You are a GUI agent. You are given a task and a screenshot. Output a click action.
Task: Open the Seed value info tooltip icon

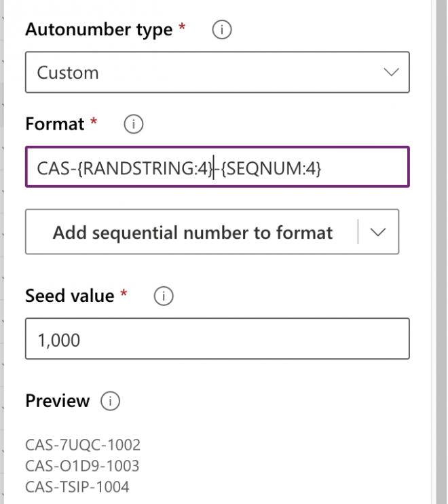[164, 296]
